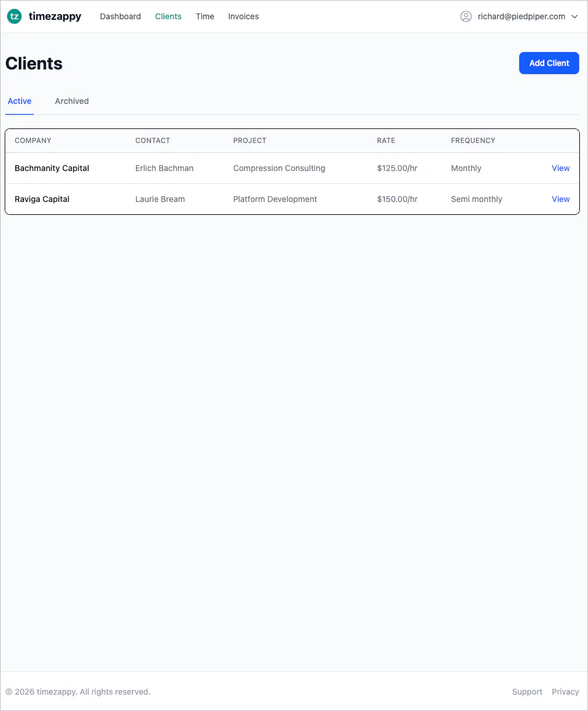
Task: Click the timezappy brand name text
Action: point(55,16)
